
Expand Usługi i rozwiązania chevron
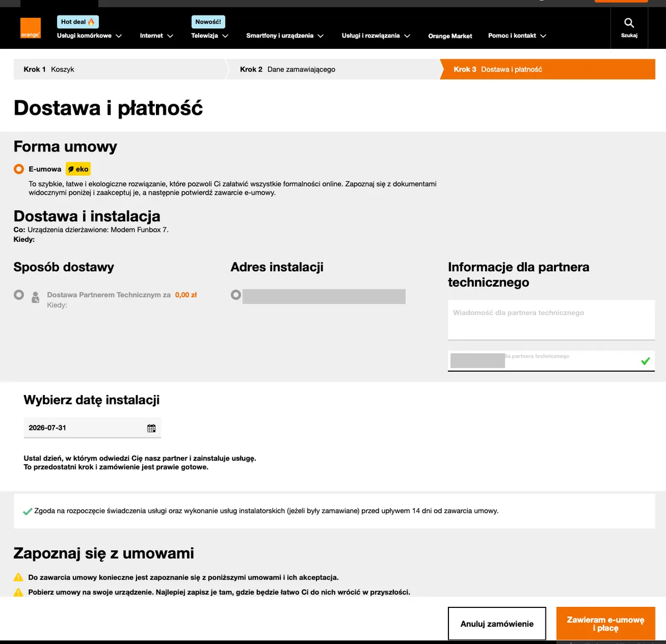click(407, 36)
